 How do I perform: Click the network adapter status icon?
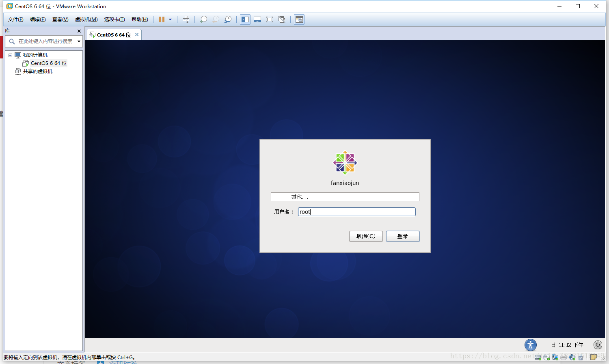click(x=555, y=357)
